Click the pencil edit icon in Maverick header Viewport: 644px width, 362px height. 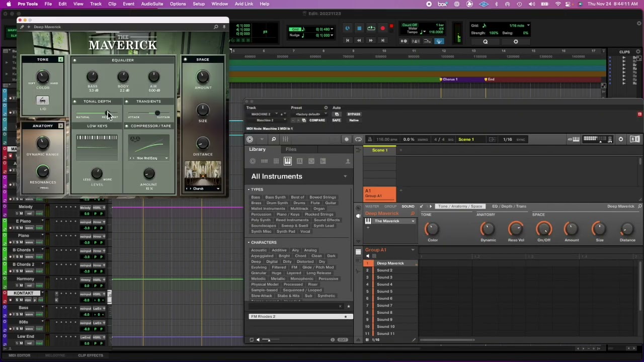[x=22, y=27]
